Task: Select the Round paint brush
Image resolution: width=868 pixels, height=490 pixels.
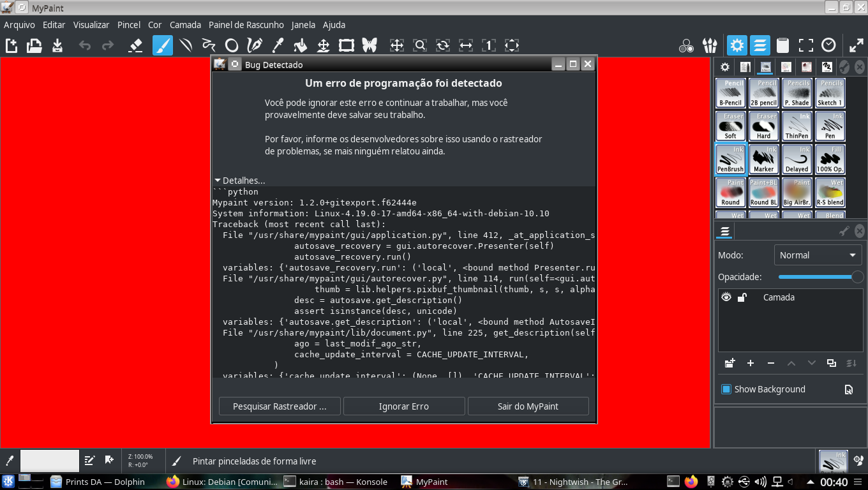Action: tap(731, 193)
